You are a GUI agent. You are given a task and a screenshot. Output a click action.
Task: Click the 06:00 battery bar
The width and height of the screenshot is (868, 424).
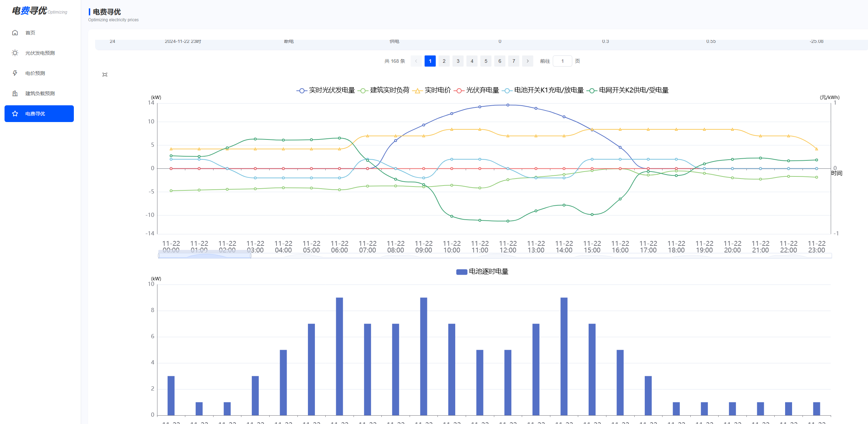click(x=340, y=356)
